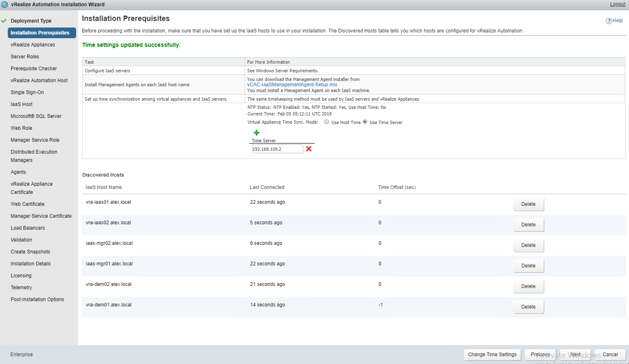Go to the vRealize Appliances step
This screenshot has width=629, height=364.
click(33, 45)
